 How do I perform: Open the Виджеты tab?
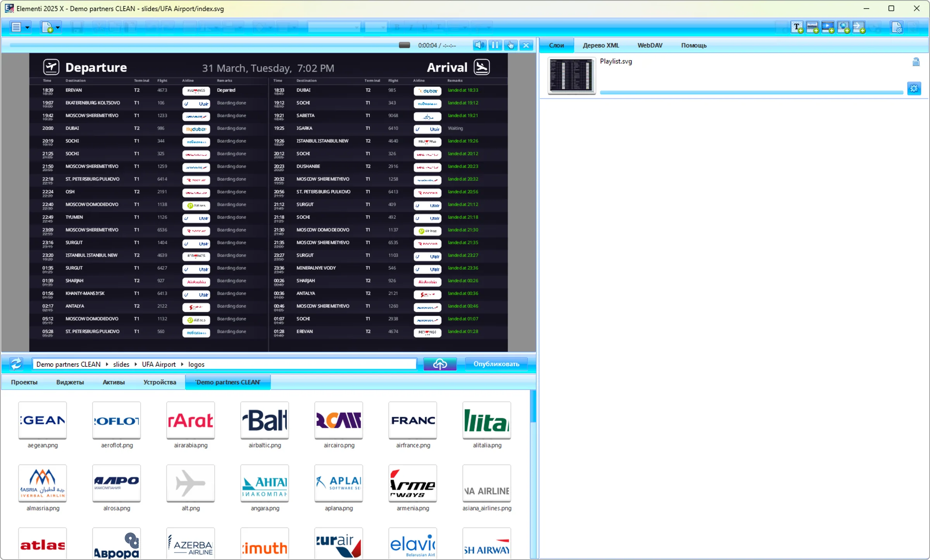point(70,382)
